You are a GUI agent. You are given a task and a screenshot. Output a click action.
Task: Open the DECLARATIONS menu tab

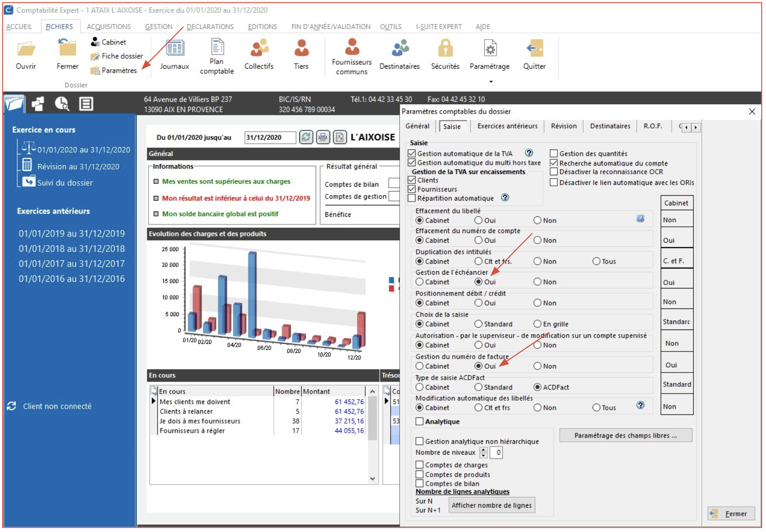click(210, 27)
